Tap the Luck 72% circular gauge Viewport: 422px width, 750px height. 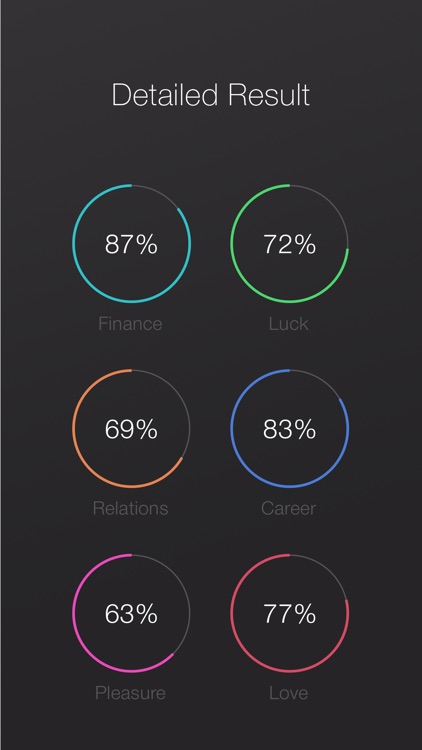click(x=289, y=243)
